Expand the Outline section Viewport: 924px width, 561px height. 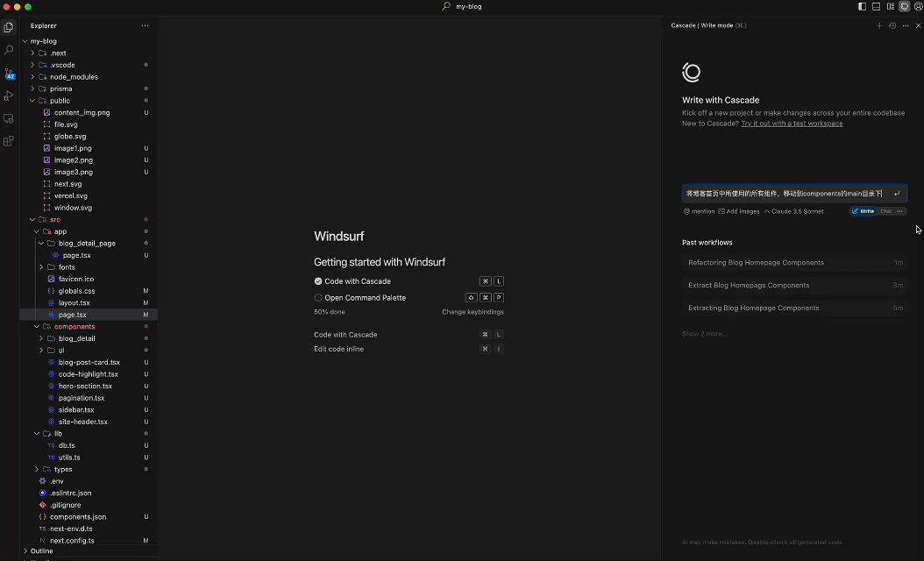click(25, 551)
